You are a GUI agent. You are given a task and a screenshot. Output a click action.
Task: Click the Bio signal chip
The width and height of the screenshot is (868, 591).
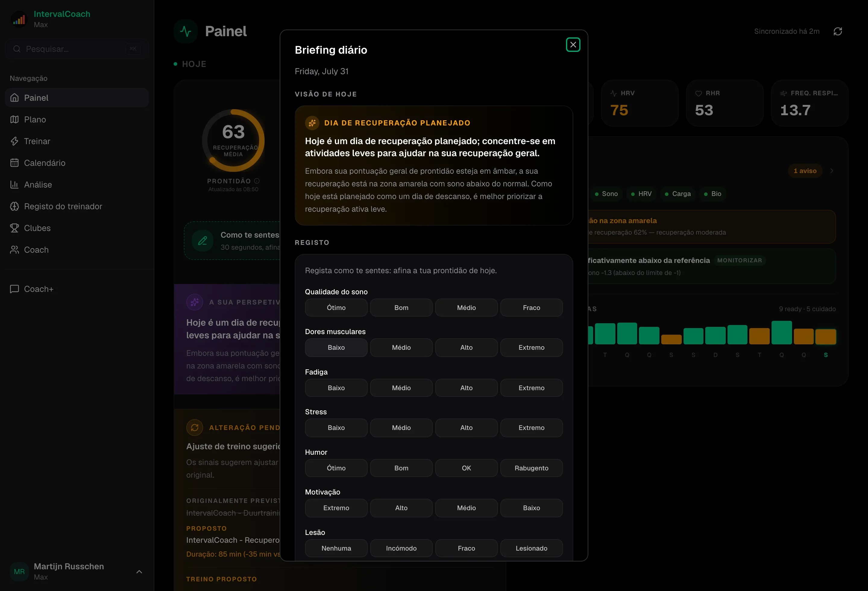(x=712, y=194)
